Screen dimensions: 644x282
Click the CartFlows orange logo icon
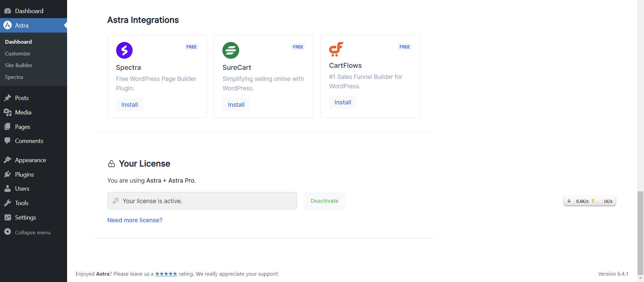coord(336,49)
